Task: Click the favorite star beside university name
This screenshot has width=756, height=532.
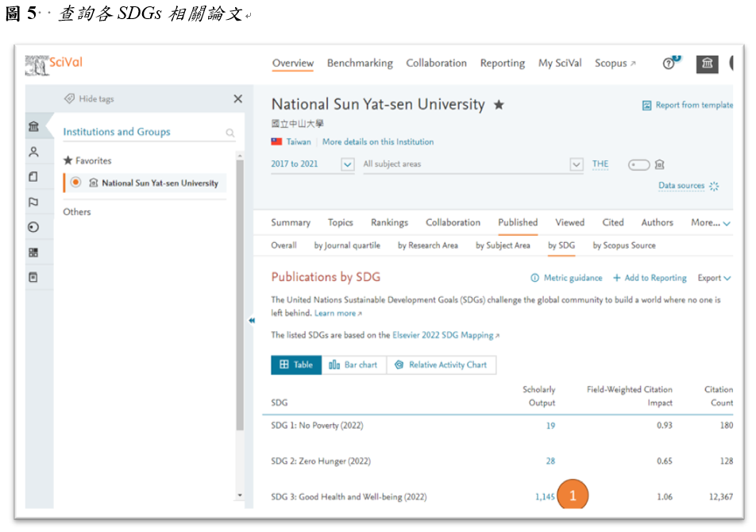Action: click(499, 105)
